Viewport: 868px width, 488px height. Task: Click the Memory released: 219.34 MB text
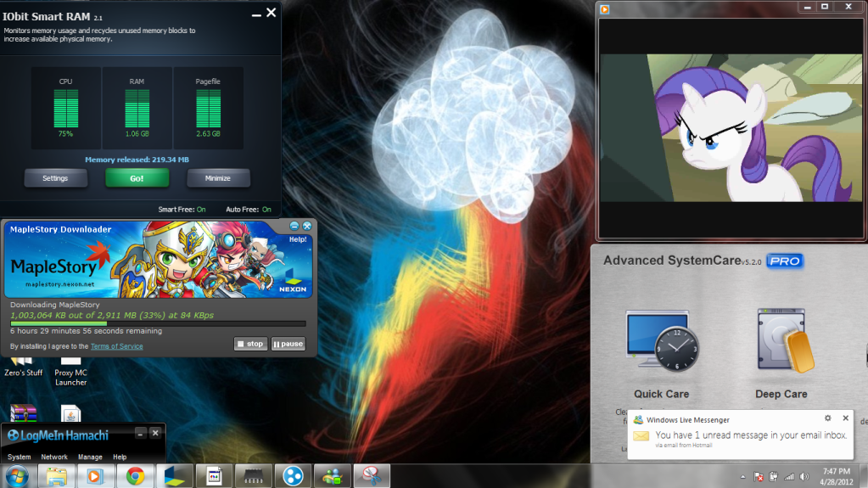(x=137, y=160)
